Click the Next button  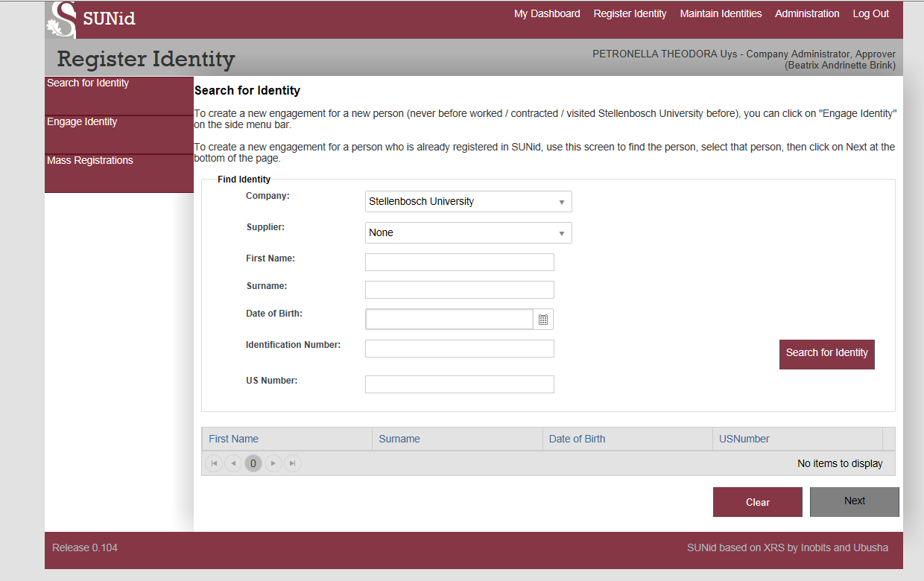[855, 501]
